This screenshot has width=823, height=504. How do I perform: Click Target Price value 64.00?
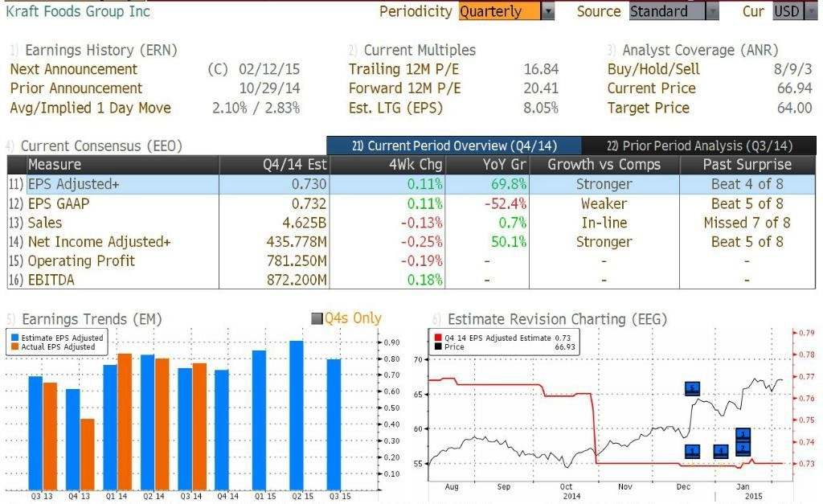pyautogui.click(x=795, y=108)
